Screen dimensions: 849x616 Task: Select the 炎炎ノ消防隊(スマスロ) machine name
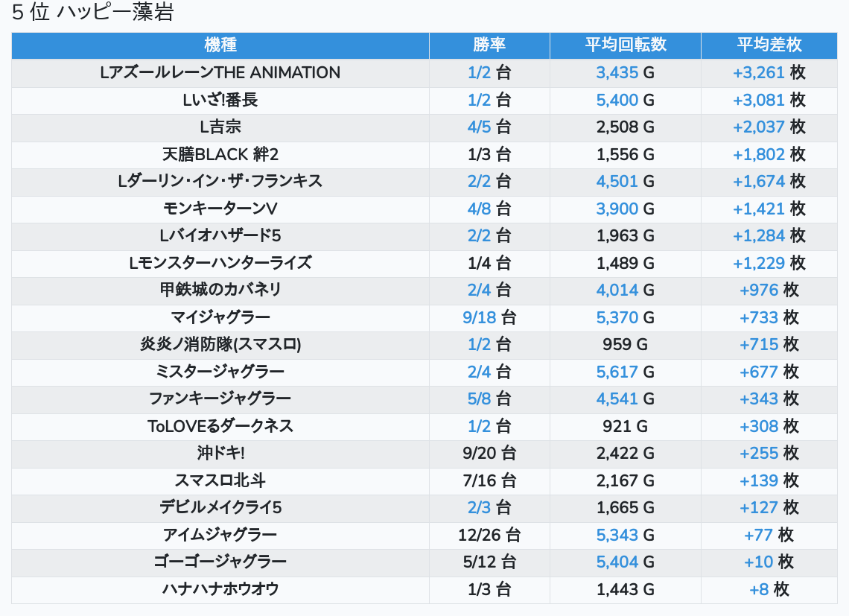pos(220,345)
